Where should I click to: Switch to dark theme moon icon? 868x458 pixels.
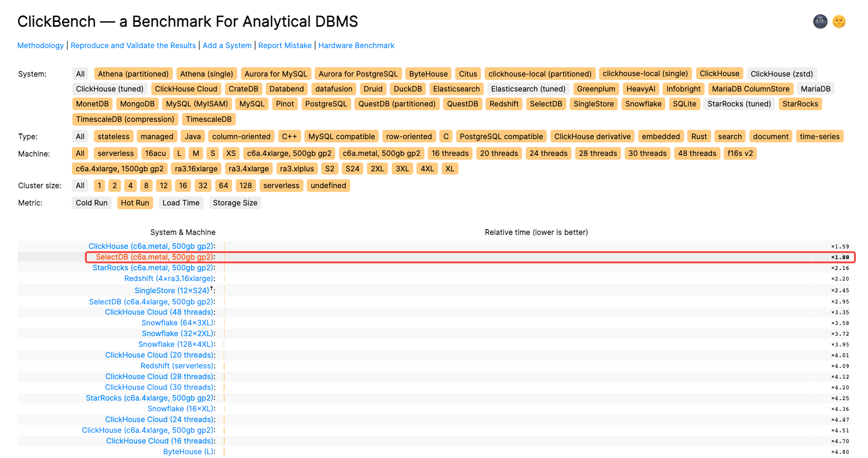coord(820,21)
